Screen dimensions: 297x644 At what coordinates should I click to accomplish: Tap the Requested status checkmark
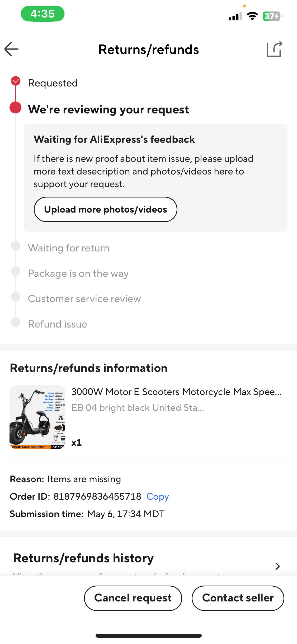[x=16, y=81]
